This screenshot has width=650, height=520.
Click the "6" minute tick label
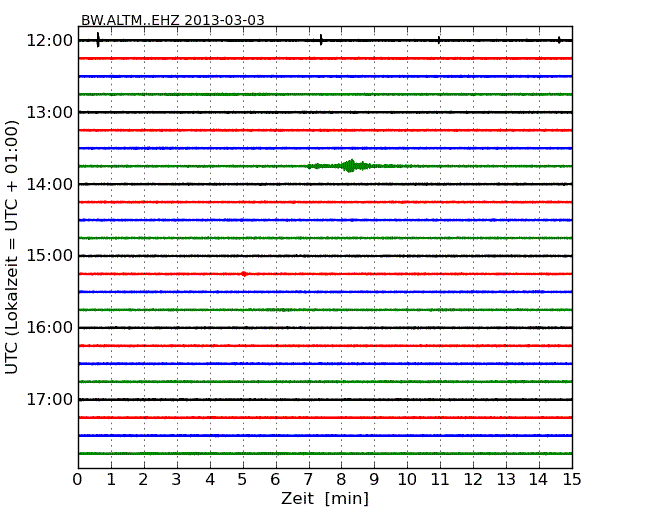(276, 480)
